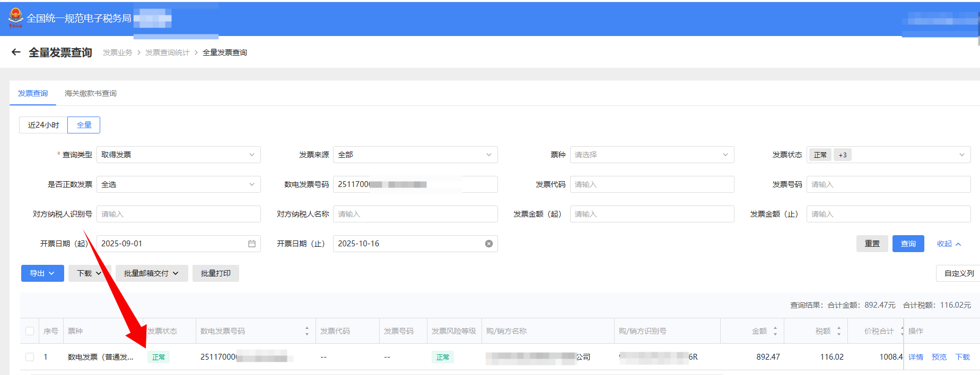This screenshot has height=375, width=980.
Task: Open 详情 link for the invoice row
Action: pos(915,357)
